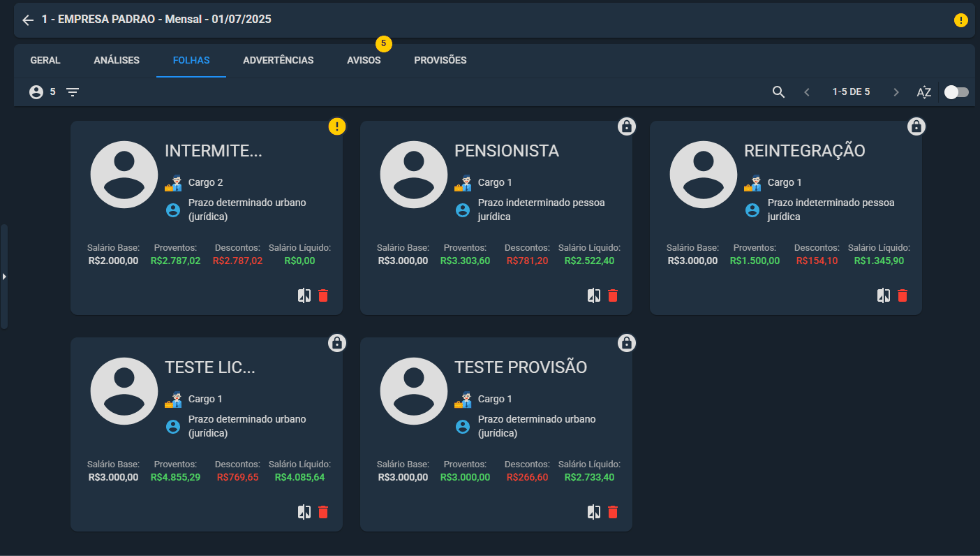Click Proventos value R$4.855,29
This screenshot has height=556, width=980.
click(175, 477)
